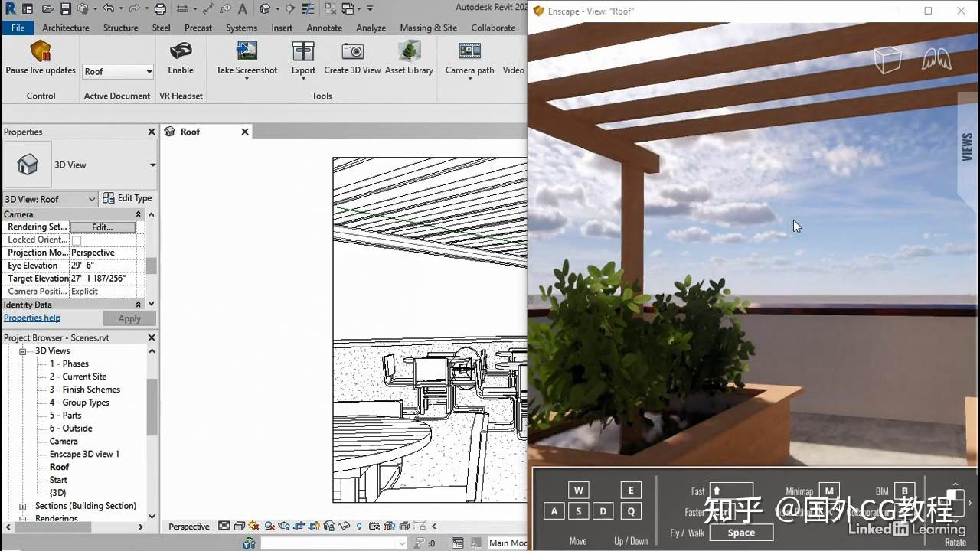Click the Text tool 'A' icon in the quick access toolbar
The height and width of the screenshot is (551, 980).
242,9
